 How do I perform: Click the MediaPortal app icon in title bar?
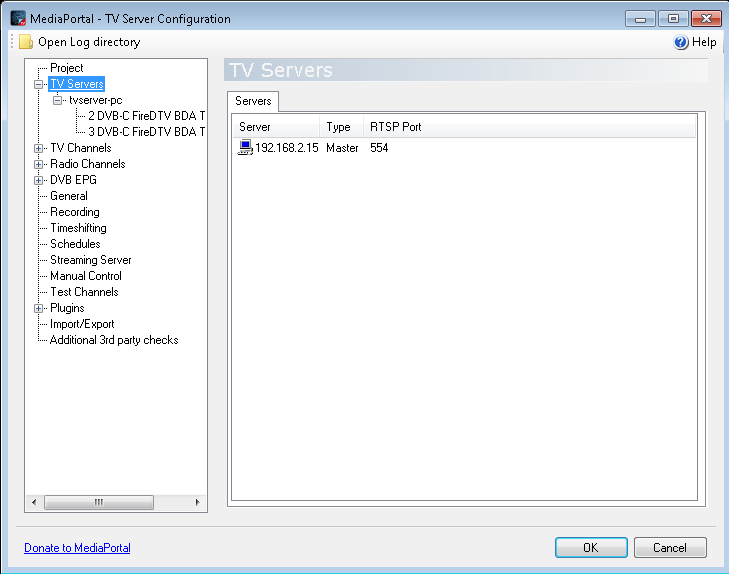(18, 19)
